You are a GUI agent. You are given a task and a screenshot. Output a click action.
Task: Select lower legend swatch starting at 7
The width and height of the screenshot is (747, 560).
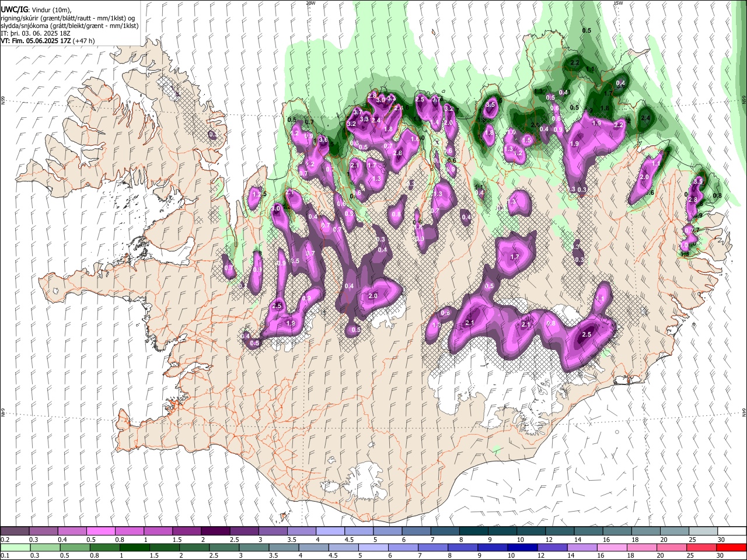coord(433,547)
